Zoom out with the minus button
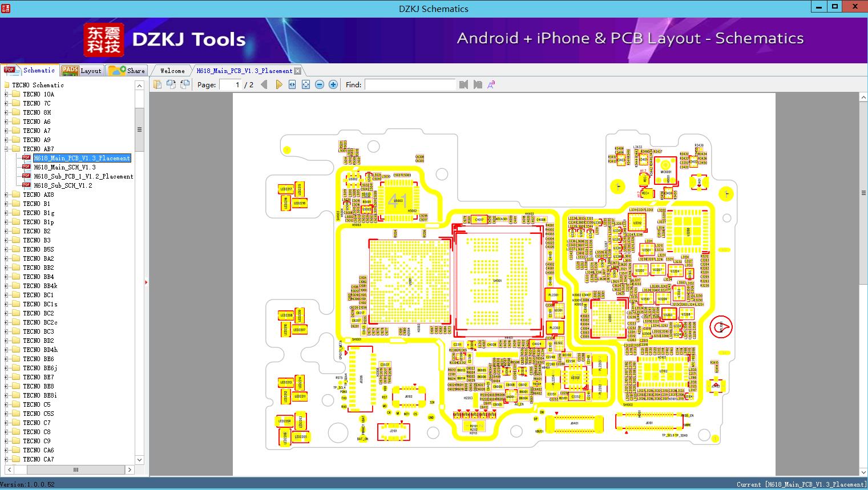The image size is (868, 490). pyautogui.click(x=320, y=84)
